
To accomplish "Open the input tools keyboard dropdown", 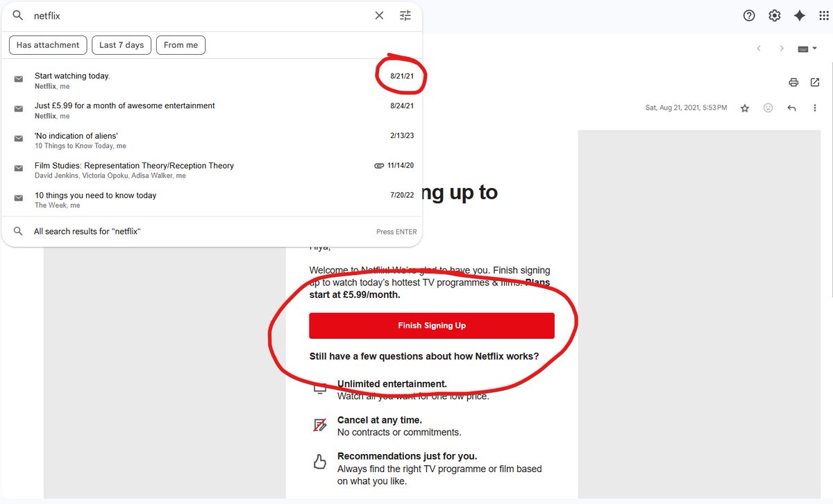I will point(807,49).
